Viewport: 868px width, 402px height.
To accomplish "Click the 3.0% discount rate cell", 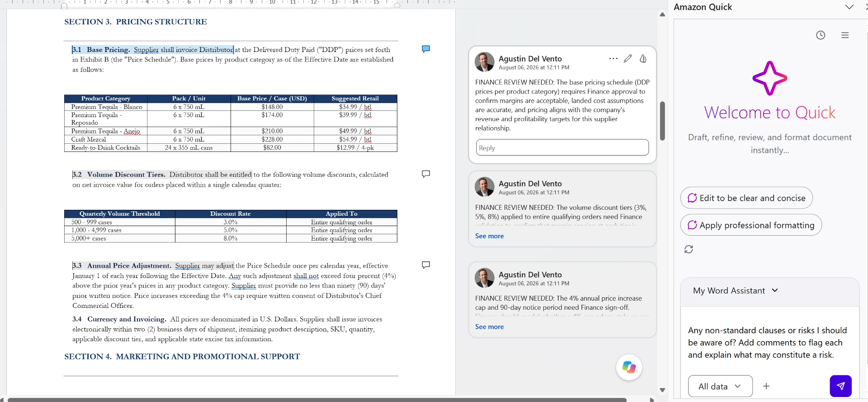I will pyautogui.click(x=231, y=222).
